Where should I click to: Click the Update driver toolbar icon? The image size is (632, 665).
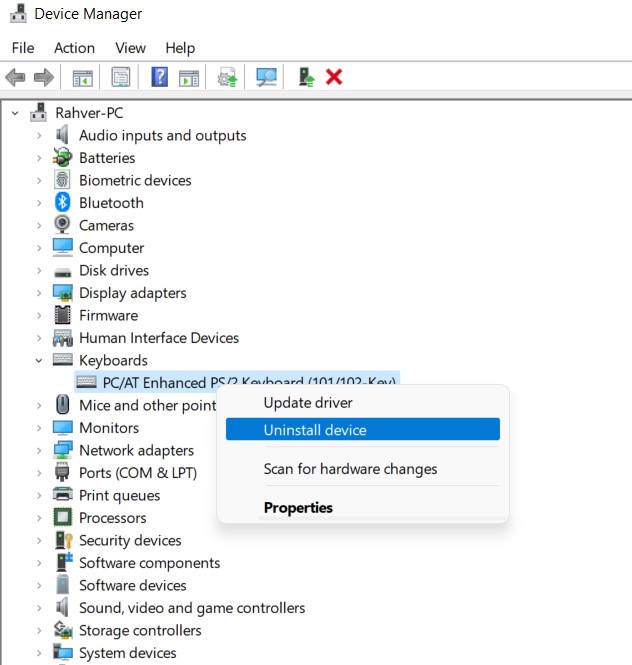[227, 78]
